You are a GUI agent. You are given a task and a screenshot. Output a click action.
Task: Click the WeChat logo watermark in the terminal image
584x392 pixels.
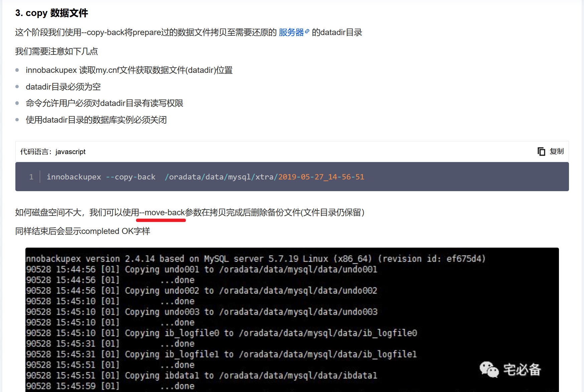click(489, 370)
